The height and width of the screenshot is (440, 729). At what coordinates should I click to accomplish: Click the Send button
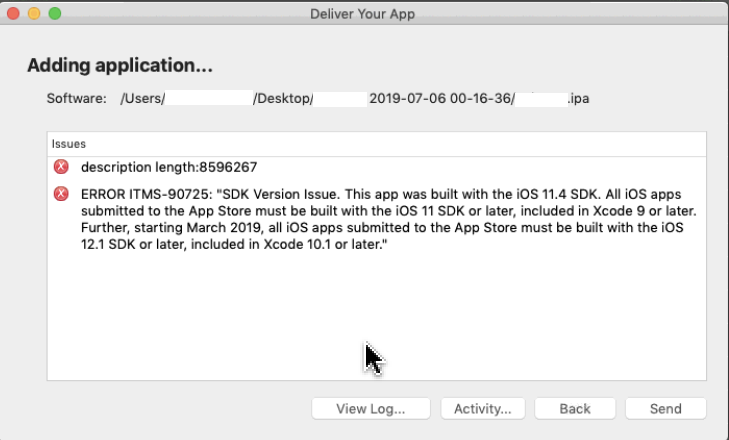[x=665, y=408]
